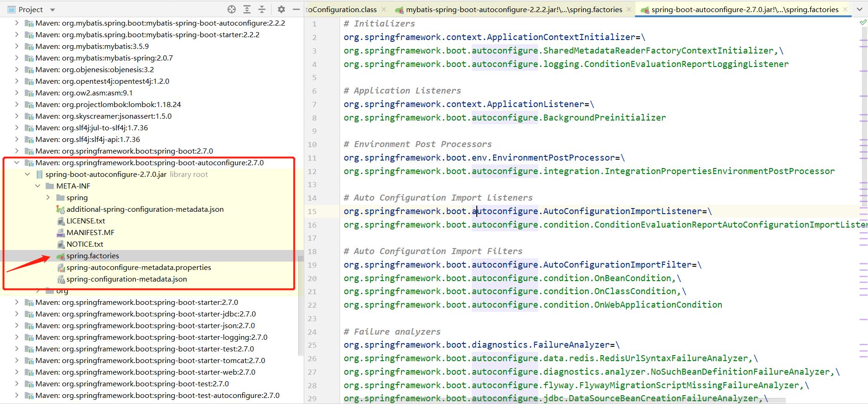Show hidden editor tabs dropdown arrow
Image resolution: width=868 pixels, height=404 pixels.
pos(859,9)
